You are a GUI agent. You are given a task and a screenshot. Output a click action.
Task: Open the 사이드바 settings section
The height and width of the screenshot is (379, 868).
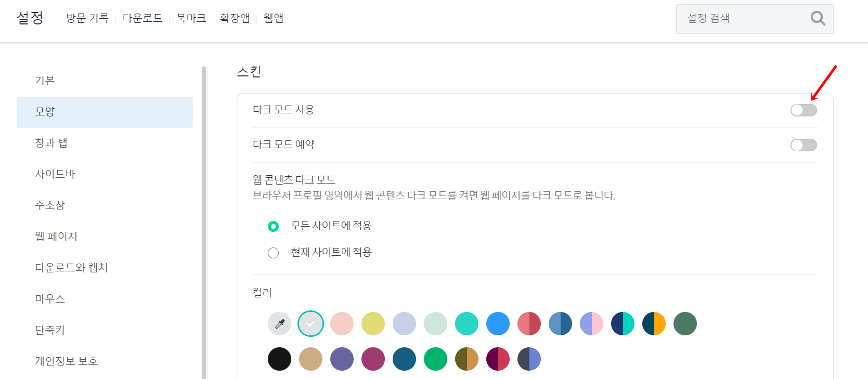pyautogui.click(x=53, y=174)
